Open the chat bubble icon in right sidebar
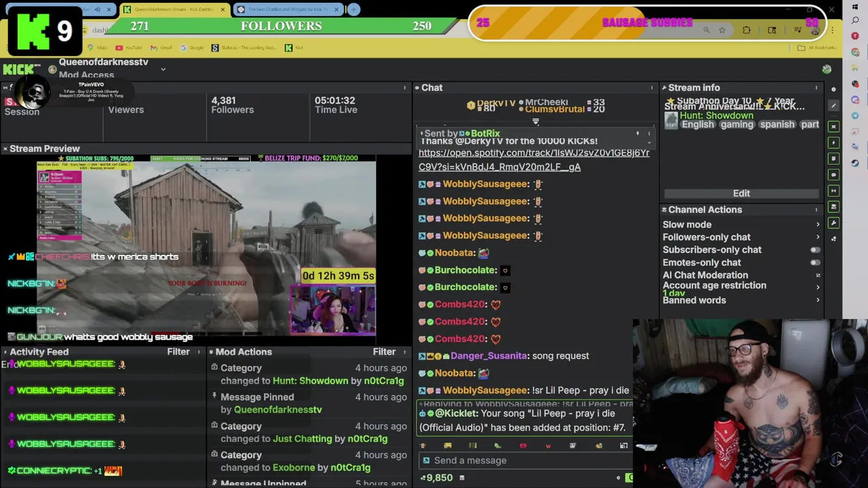868x488 pixels. pyautogui.click(x=833, y=174)
